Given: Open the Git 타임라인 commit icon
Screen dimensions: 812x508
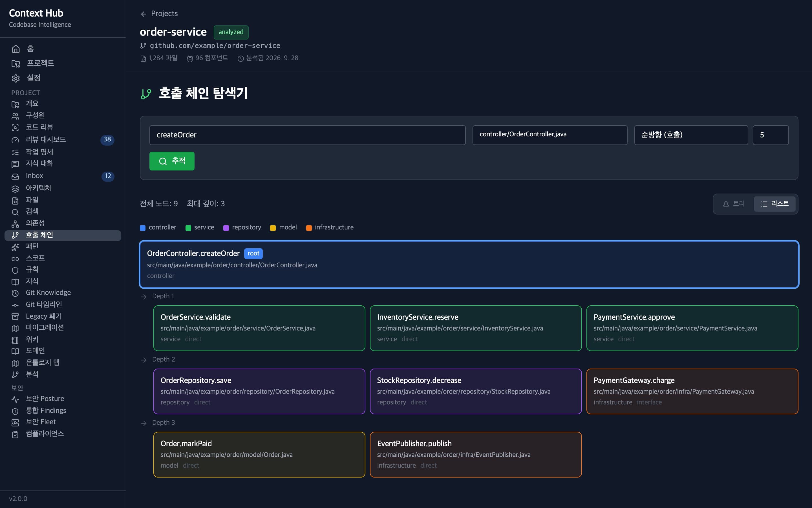Looking at the screenshot, I should click(x=15, y=305).
